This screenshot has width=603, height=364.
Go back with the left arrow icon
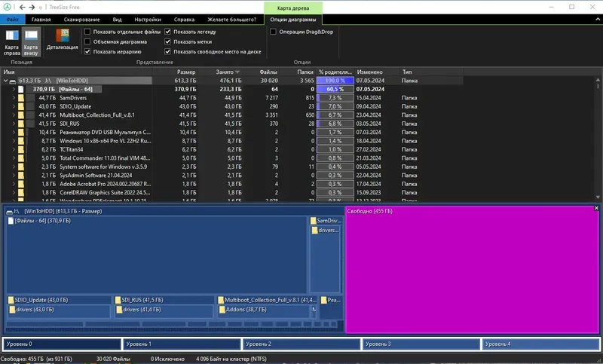pyautogui.click(x=23, y=7)
